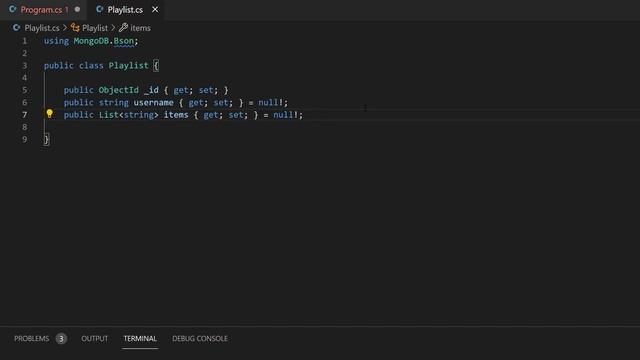Screen dimensions: 640x360
Task: Open the DEBUG CONSOLE panel tab
Action: (200, 338)
